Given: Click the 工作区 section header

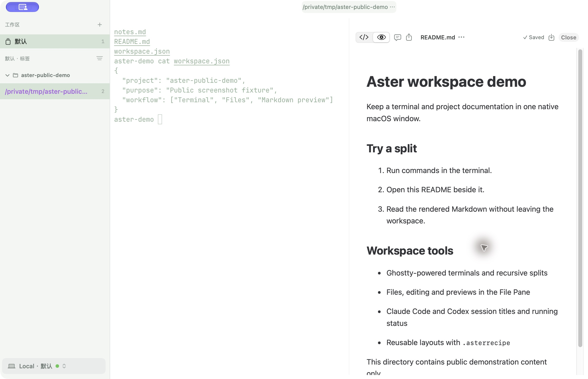Looking at the screenshot, I should [x=12, y=25].
